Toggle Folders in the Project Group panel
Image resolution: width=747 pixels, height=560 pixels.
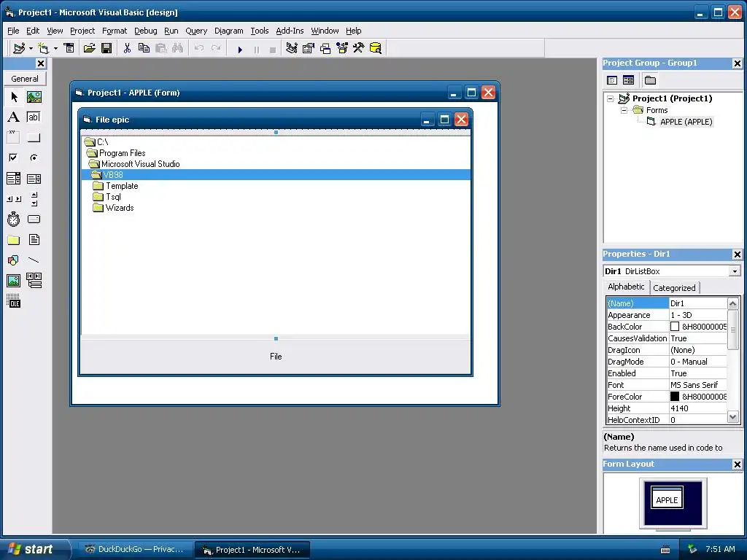click(x=650, y=80)
